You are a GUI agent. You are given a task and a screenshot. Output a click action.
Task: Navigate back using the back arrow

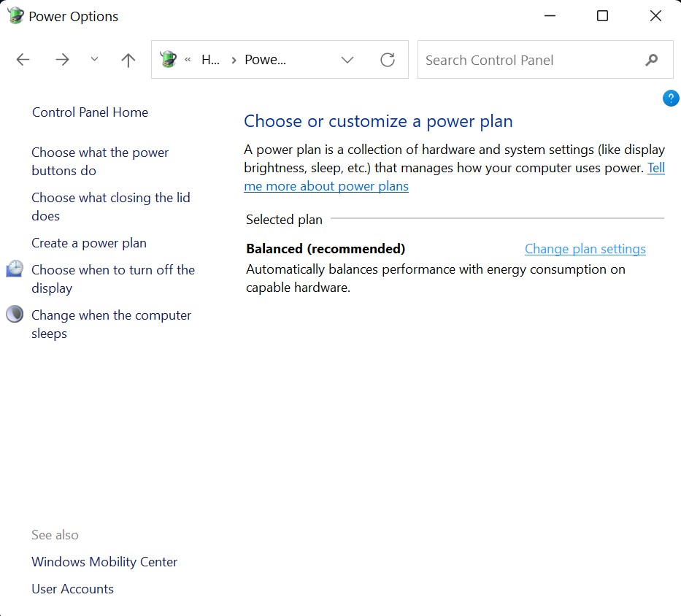click(23, 60)
